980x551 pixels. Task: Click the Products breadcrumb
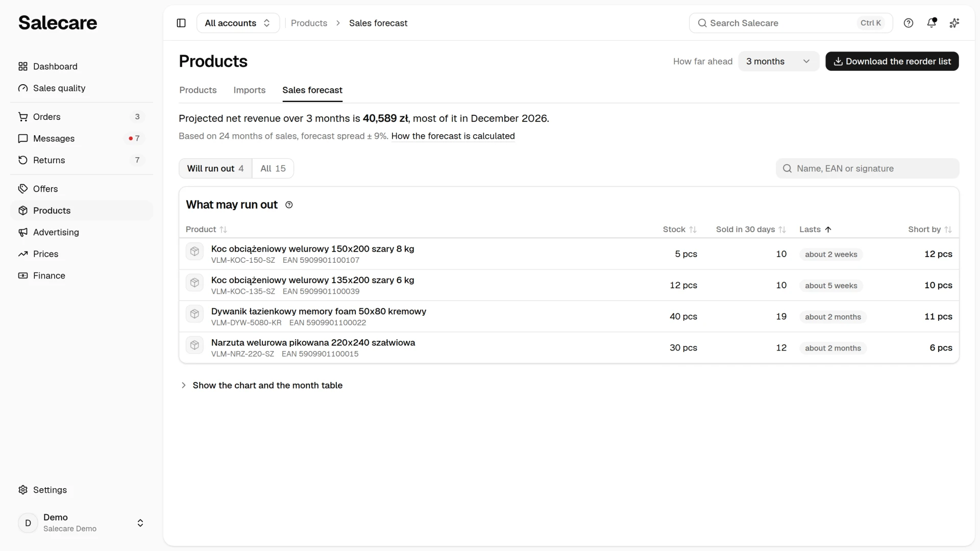click(x=309, y=23)
